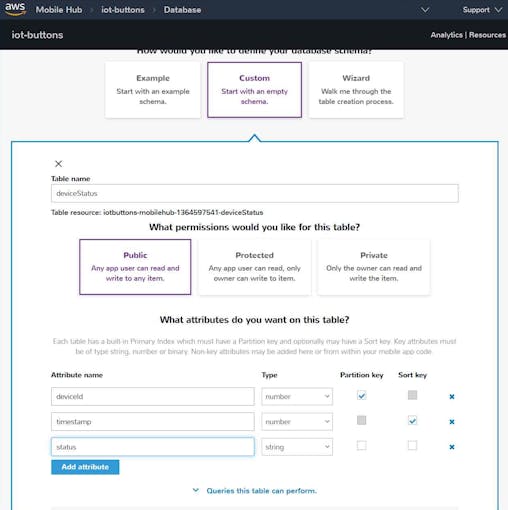This screenshot has height=510, width=508.
Task: Click the Add attribute button
Action: pos(85,467)
